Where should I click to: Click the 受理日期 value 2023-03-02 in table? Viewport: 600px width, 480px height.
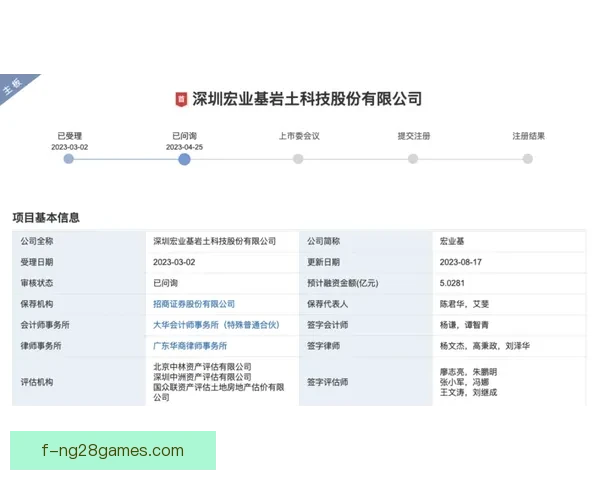(174, 262)
